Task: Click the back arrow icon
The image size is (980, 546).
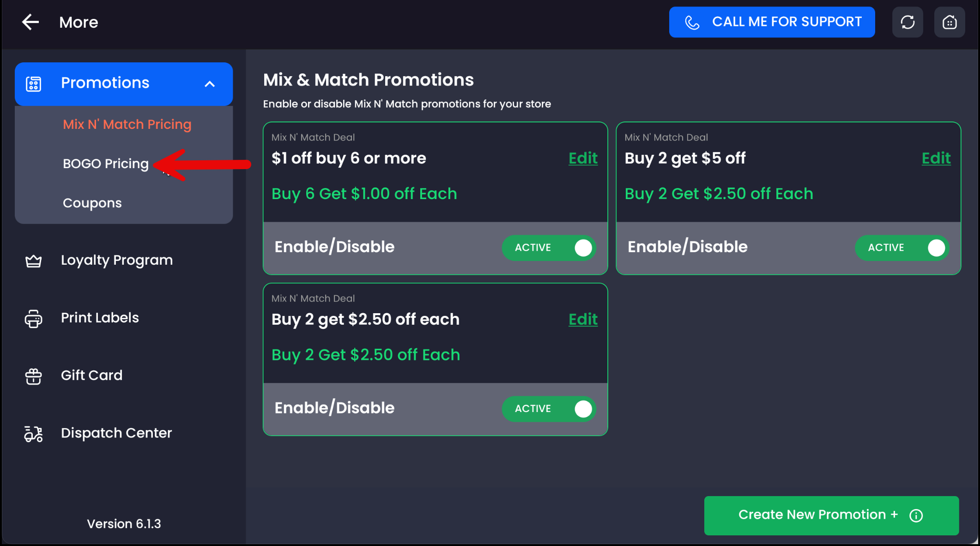Action: tap(30, 22)
